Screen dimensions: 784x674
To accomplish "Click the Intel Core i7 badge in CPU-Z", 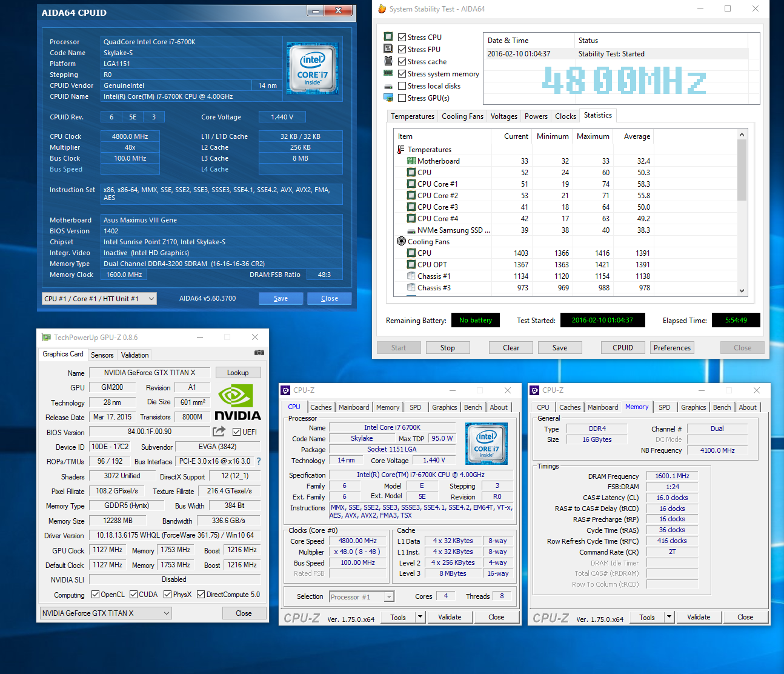I will (x=487, y=444).
